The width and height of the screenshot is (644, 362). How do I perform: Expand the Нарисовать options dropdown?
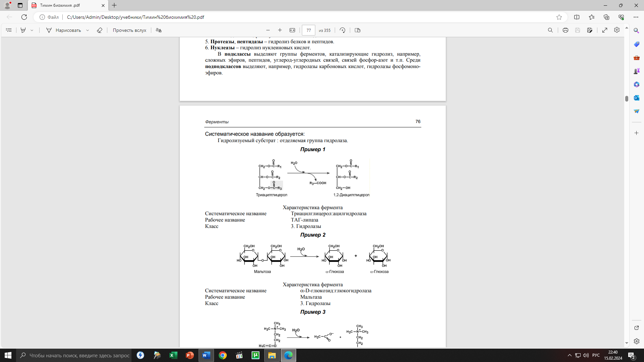[88, 30]
